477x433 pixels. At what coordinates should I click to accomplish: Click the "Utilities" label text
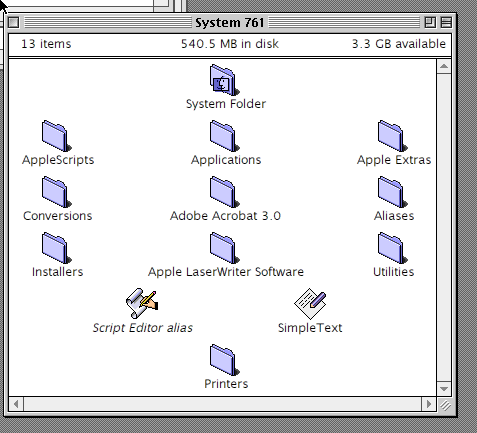pyautogui.click(x=393, y=272)
